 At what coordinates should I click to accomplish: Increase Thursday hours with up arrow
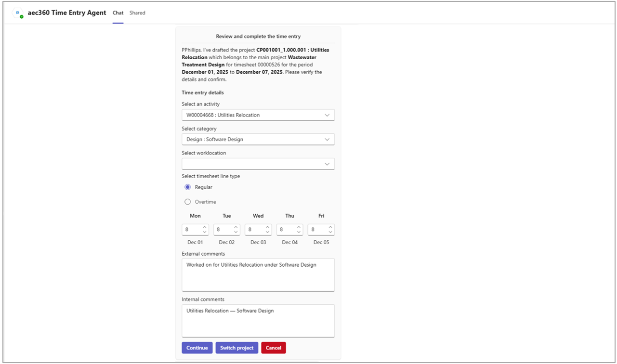tap(299, 227)
